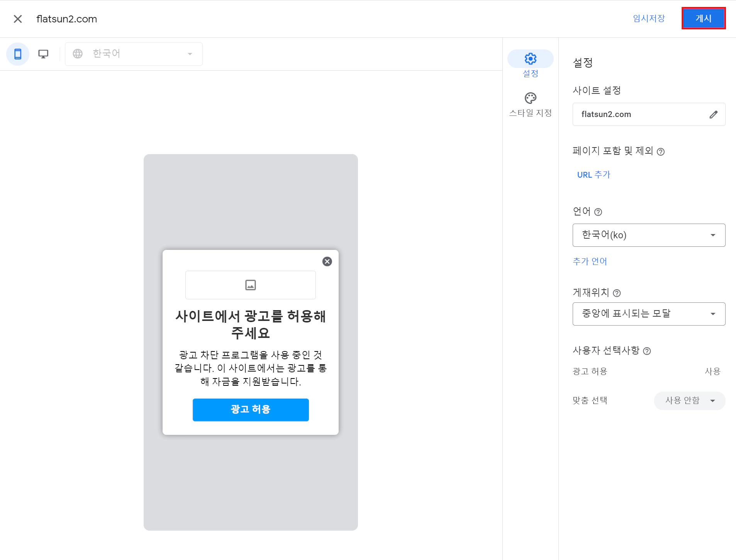Click the 사용 status text
736x560 pixels.
pos(712,372)
